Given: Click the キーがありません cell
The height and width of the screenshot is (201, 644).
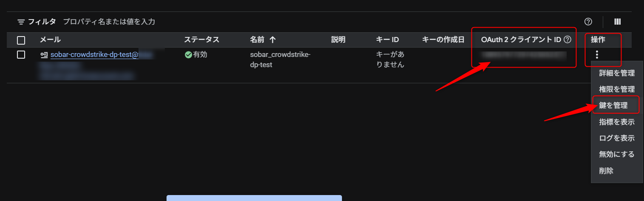Looking at the screenshot, I should click(x=390, y=60).
